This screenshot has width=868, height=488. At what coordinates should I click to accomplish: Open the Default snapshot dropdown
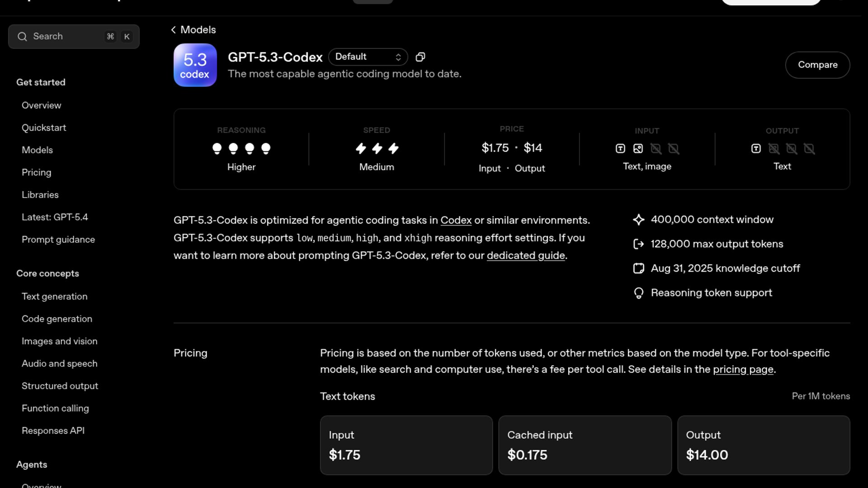[368, 57]
